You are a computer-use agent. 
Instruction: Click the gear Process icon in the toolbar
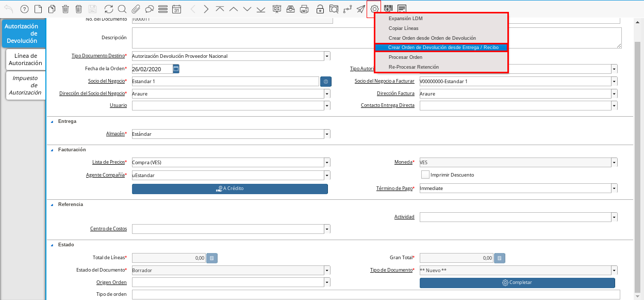point(374,9)
